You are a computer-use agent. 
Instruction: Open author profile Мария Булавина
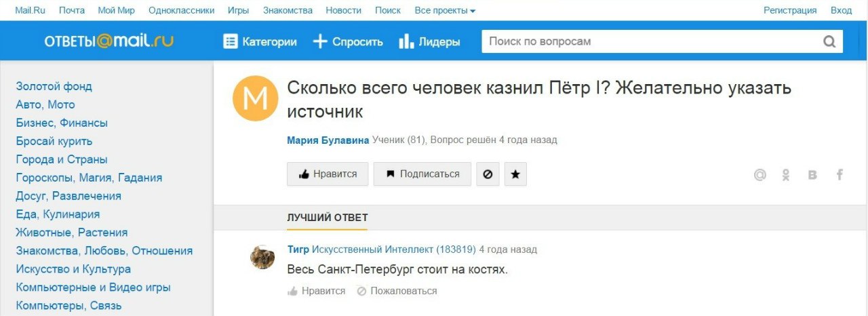(328, 140)
